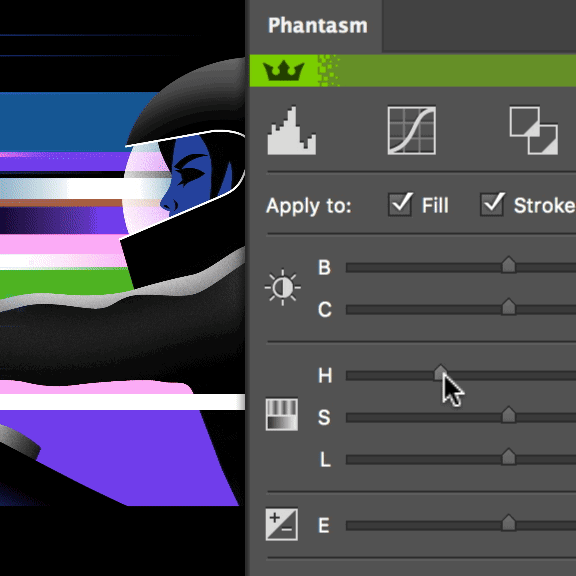Toggle the Fill checkbox
The width and height of the screenshot is (576, 576).
[400, 204]
